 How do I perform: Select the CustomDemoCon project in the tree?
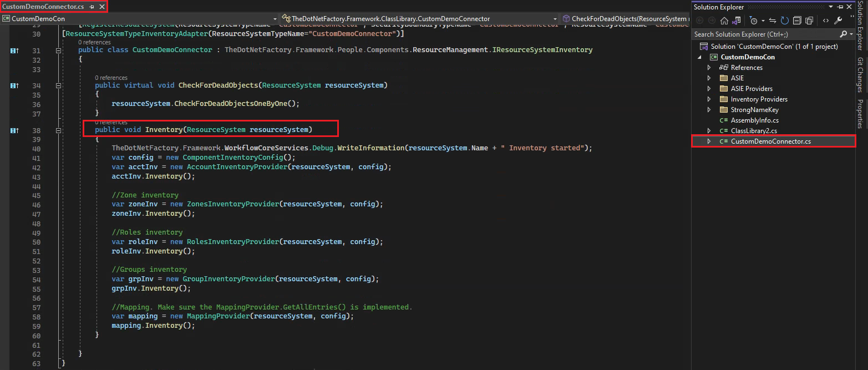(748, 57)
